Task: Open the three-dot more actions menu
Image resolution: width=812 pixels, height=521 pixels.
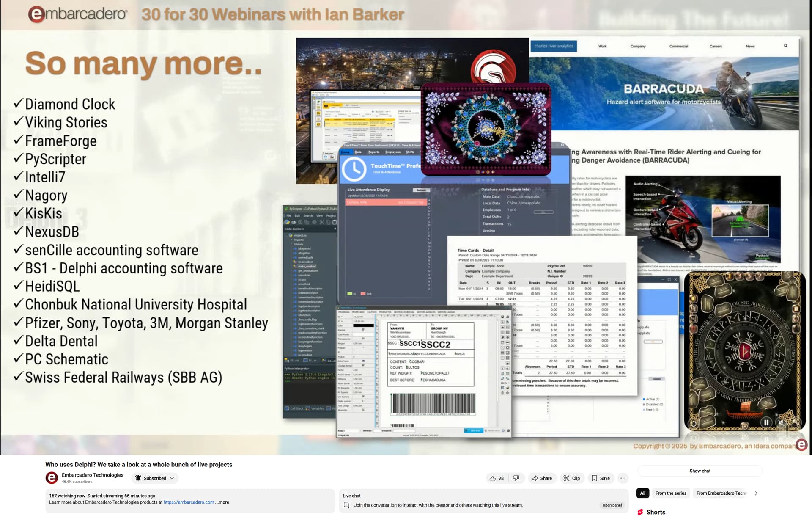Action: [x=623, y=478]
